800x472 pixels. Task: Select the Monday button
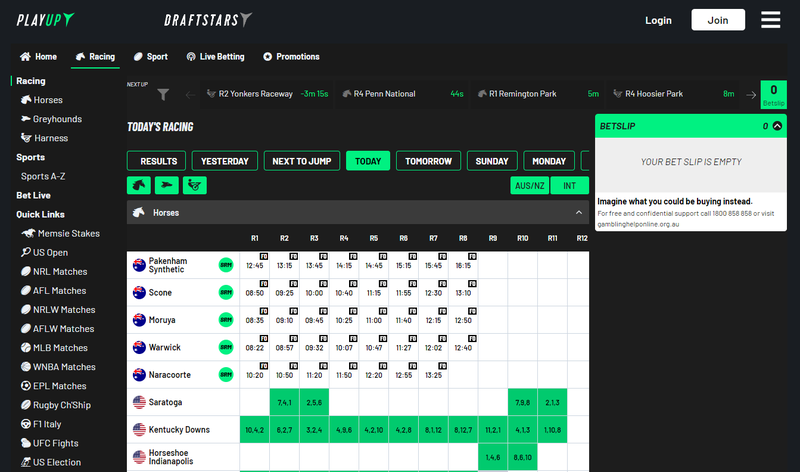[549, 161]
